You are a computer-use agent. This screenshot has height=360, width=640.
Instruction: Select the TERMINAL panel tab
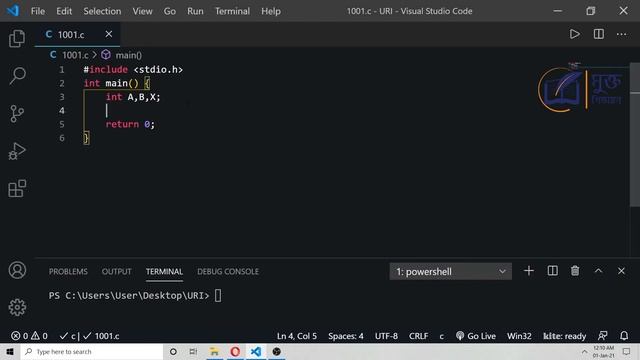point(164,271)
